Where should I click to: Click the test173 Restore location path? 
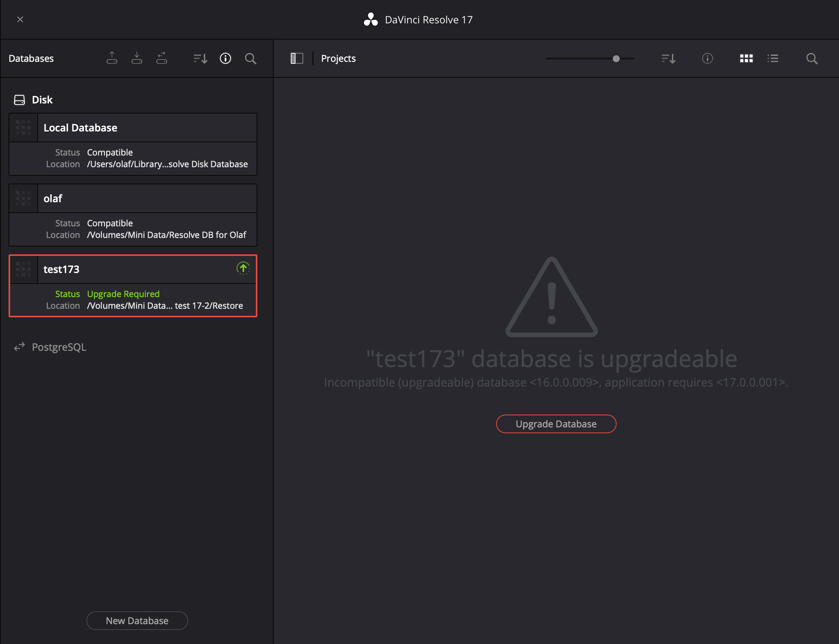click(165, 306)
